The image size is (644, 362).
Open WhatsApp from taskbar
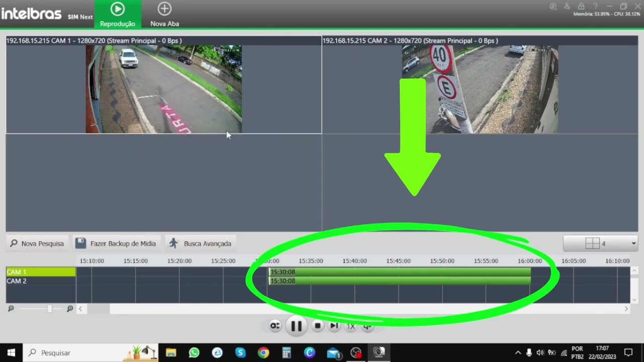pos(194,352)
